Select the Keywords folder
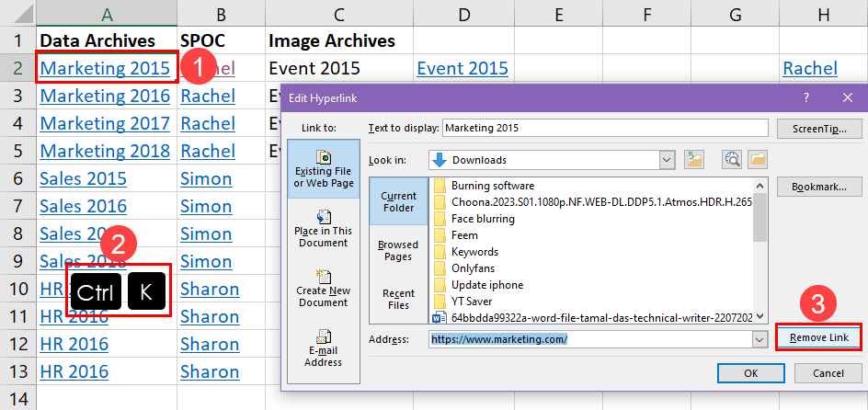Image resolution: width=868 pixels, height=410 pixels. tap(466, 252)
